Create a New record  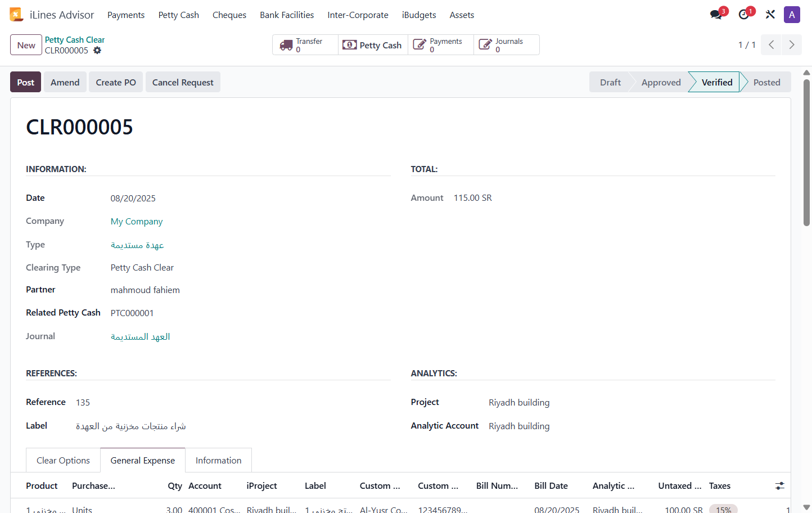[x=26, y=45]
